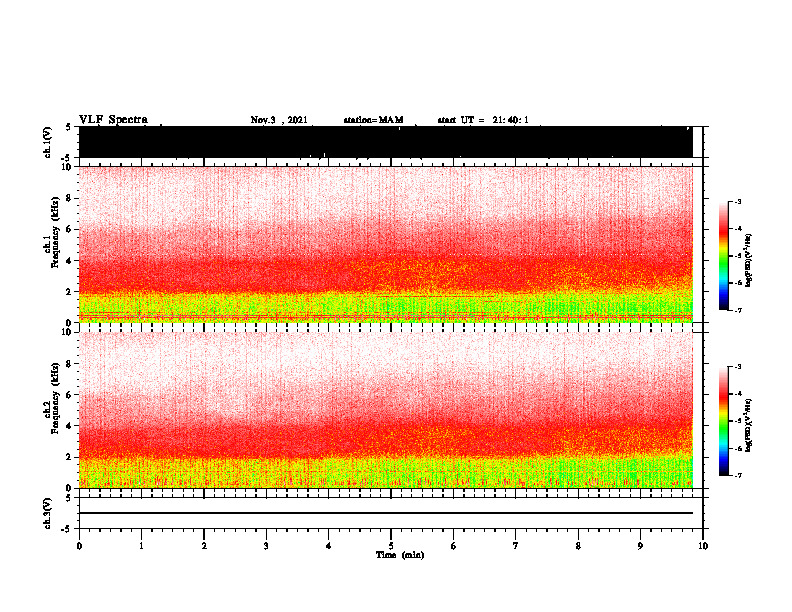Click the ch.2 spectrogram color scale bar
Image resolution: width=792 pixels, height=612 pixels.
(x=724, y=421)
